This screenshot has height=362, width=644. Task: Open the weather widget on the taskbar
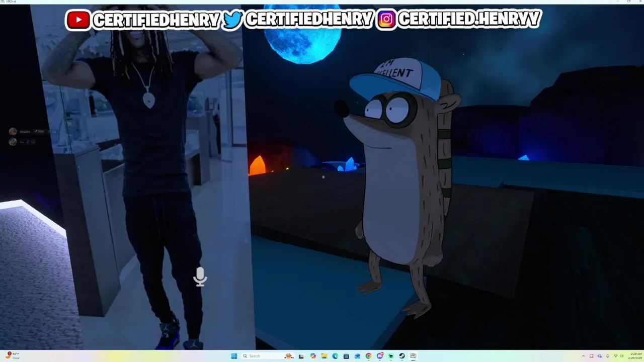click(x=13, y=356)
